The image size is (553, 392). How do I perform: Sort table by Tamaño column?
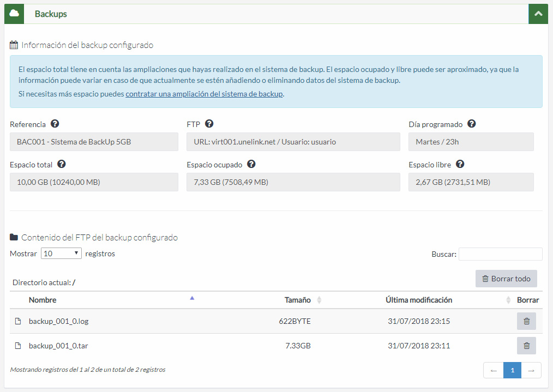[298, 300]
